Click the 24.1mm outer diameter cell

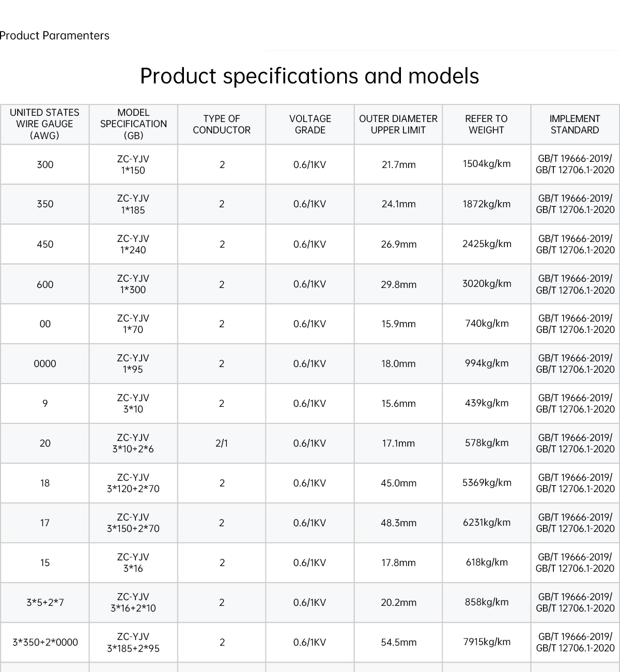[398, 204]
